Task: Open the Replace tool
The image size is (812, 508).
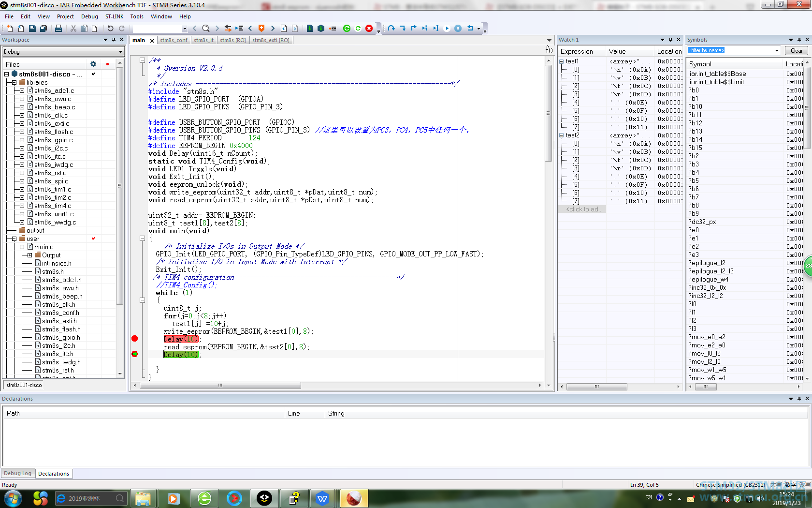Action: pos(228,29)
